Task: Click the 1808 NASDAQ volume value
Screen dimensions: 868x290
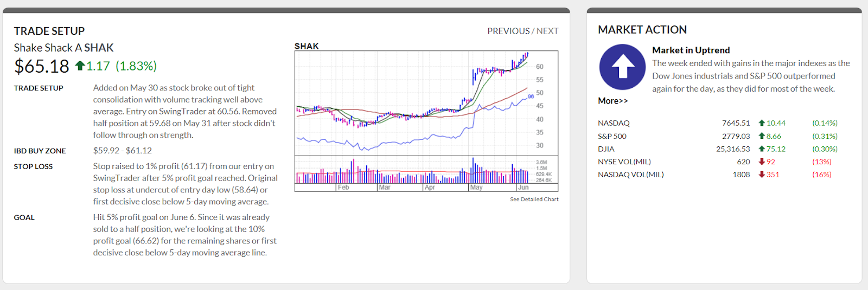Action: click(x=741, y=175)
